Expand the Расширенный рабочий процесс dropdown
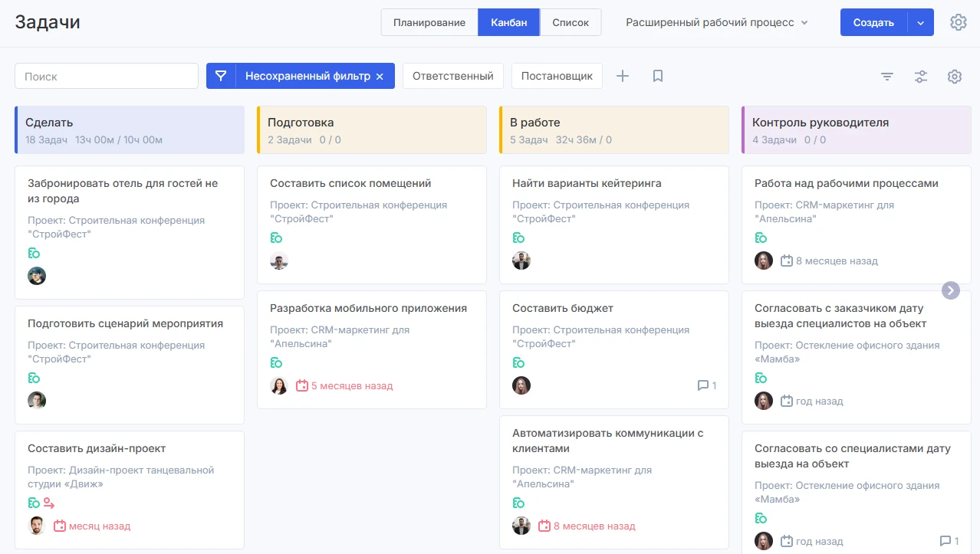 coord(717,22)
